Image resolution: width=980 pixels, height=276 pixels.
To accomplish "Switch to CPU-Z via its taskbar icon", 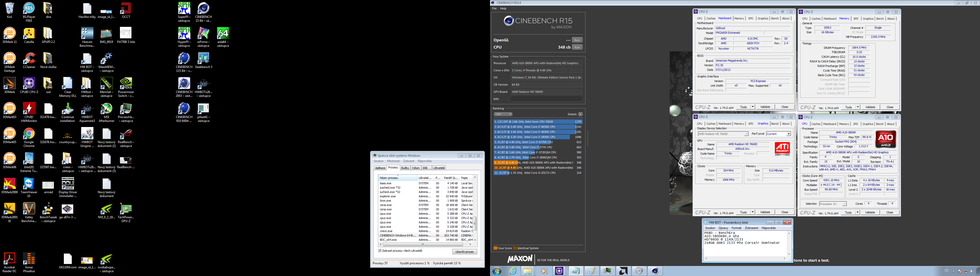I will point(559,271).
